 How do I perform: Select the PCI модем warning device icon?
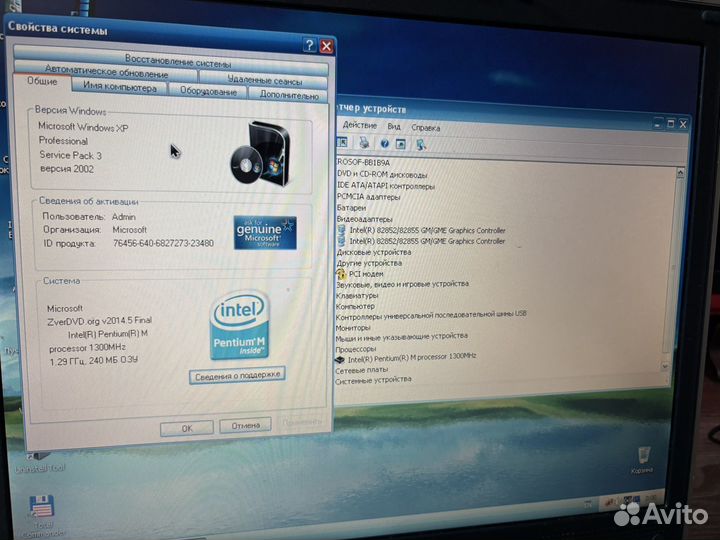[341, 274]
